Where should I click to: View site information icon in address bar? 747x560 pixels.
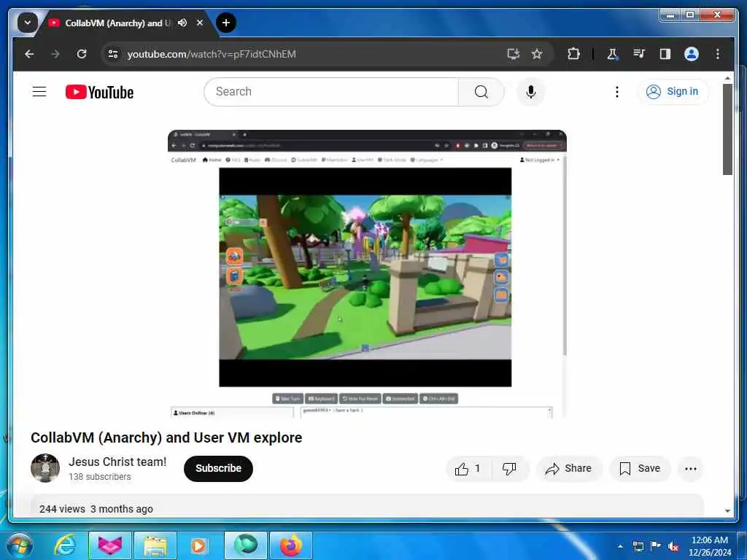(113, 54)
